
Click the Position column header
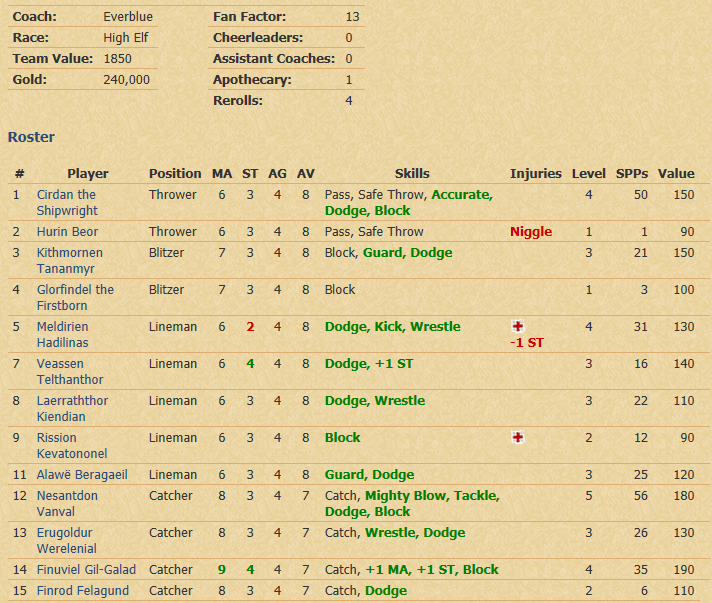click(175, 173)
